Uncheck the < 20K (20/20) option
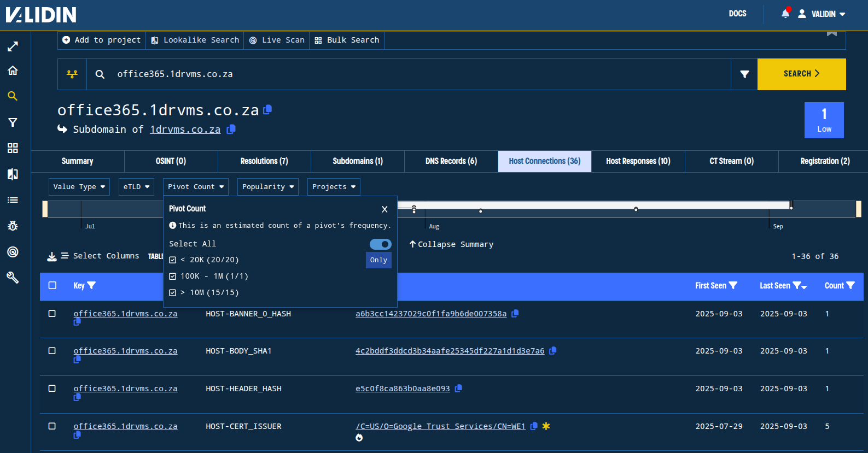The width and height of the screenshot is (868, 453). [x=173, y=260]
